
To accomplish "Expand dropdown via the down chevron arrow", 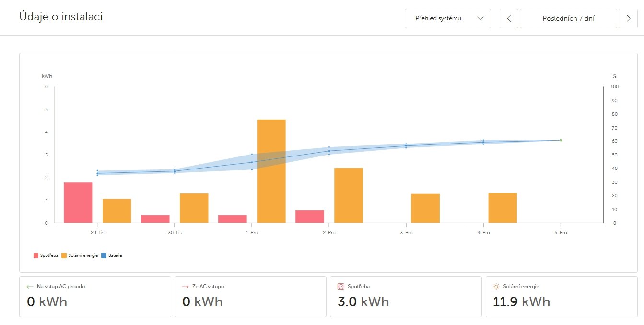I will click(x=480, y=18).
